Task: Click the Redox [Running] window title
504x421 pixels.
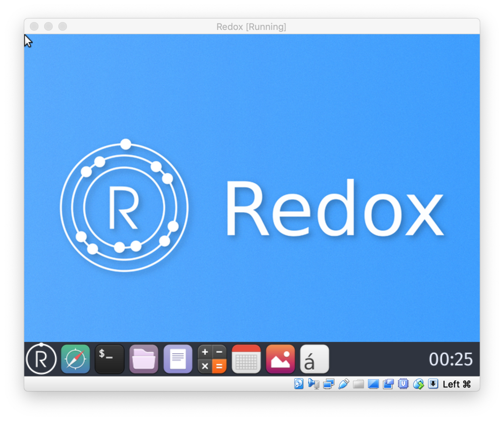Action: 251,27
